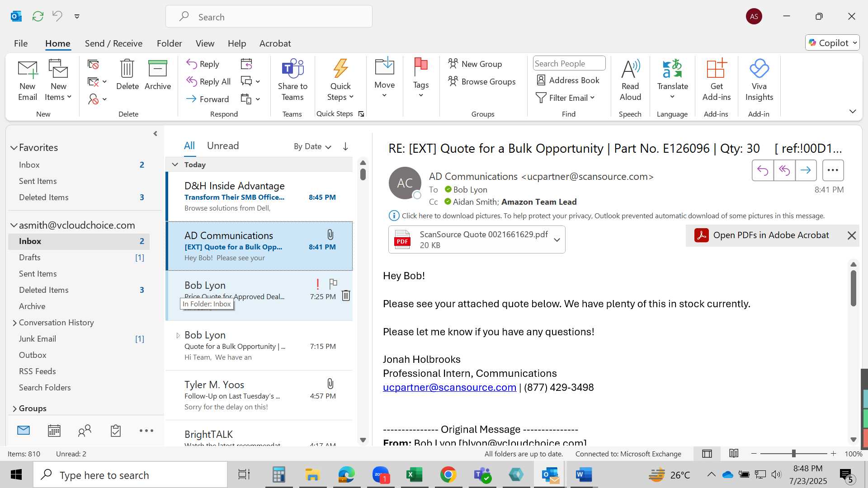
Task: Expand the Groups section
Action: pyautogui.click(x=14, y=408)
